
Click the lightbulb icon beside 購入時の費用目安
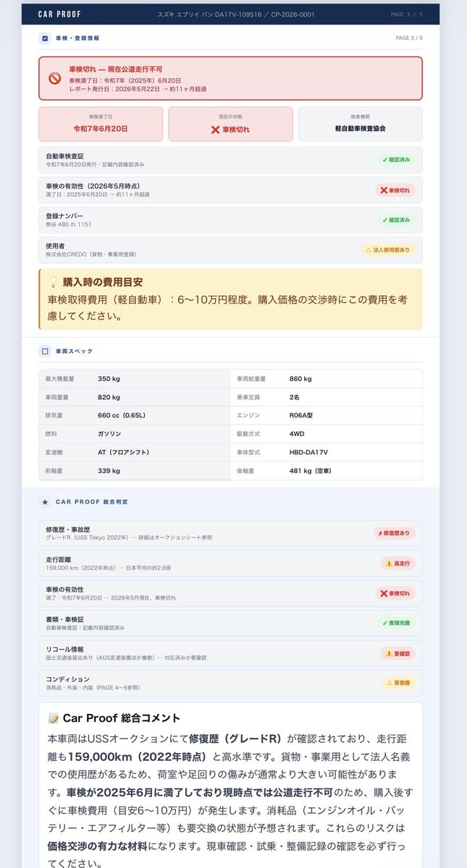53,282
